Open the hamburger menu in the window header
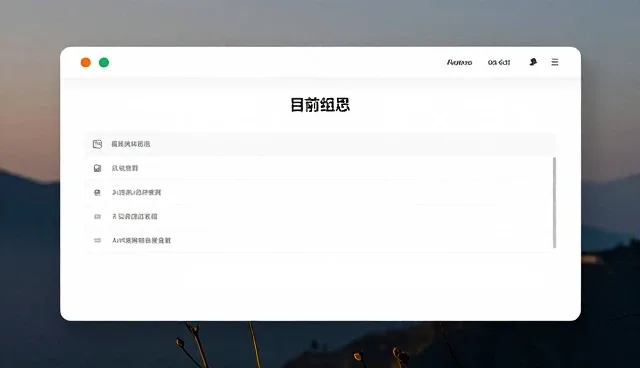 (x=554, y=62)
